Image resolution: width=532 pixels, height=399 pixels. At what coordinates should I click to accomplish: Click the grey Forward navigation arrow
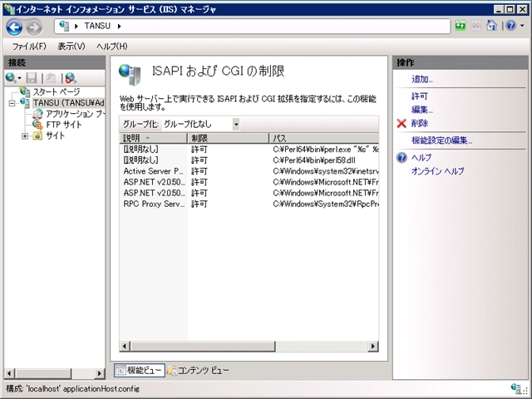[x=34, y=27]
